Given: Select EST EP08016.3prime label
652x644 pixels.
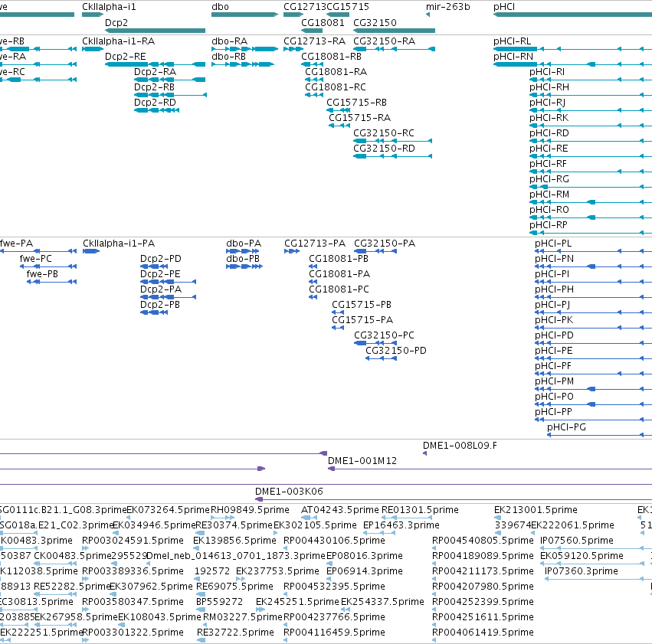Looking at the screenshot, I should click(365, 556).
